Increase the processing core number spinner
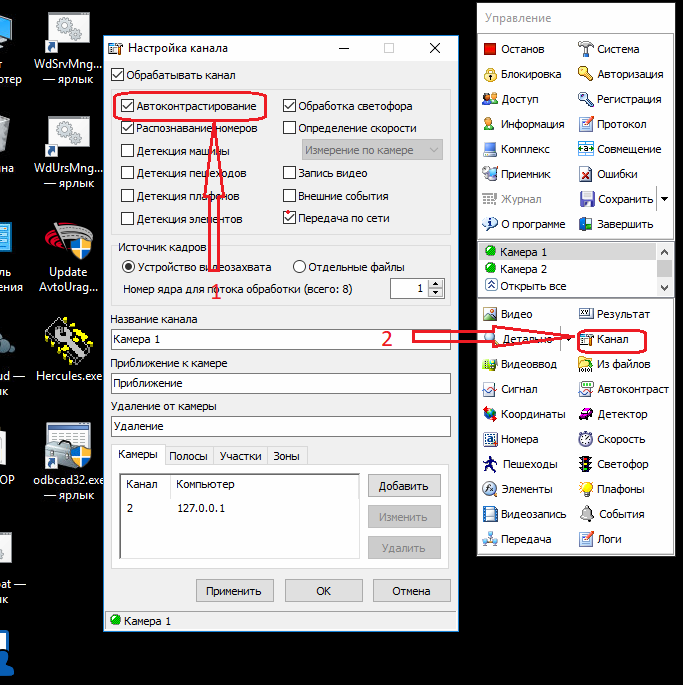This screenshot has height=685, width=683. [x=435, y=283]
